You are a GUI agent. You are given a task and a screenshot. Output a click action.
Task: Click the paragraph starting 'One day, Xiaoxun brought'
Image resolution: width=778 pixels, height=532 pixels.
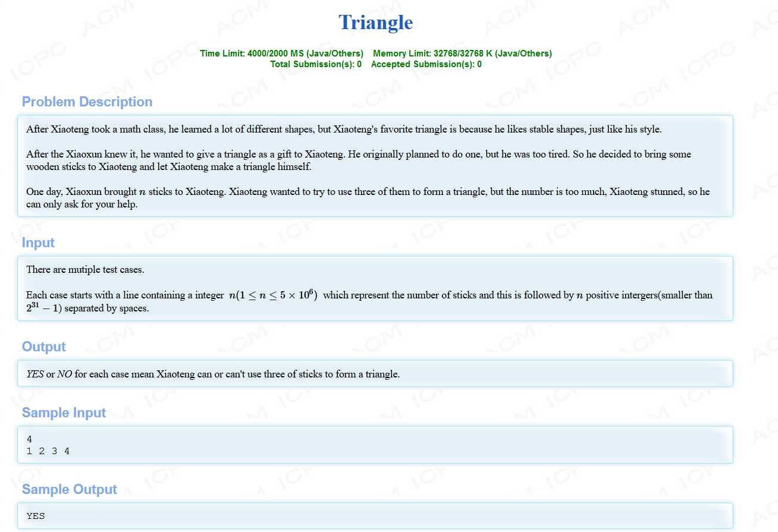point(368,198)
